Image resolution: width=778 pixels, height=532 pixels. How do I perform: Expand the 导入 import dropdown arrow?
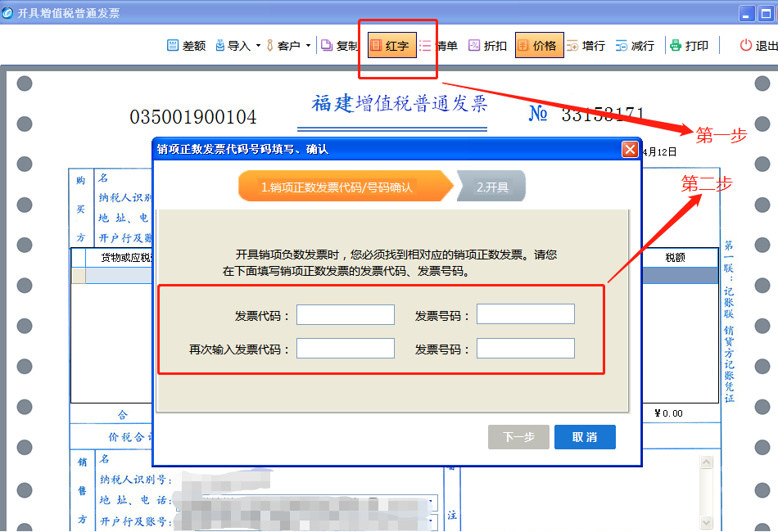258,46
